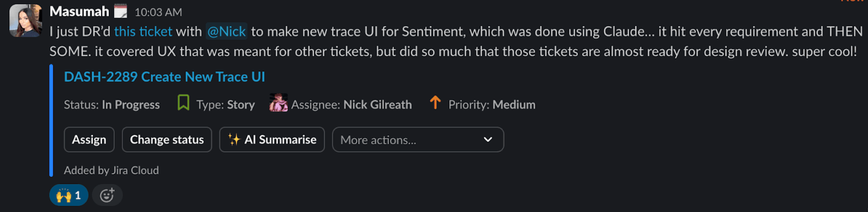Open Masumah's profile from the sender name
The height and width of the screenshot is (212, 868).
pos(79,11)
